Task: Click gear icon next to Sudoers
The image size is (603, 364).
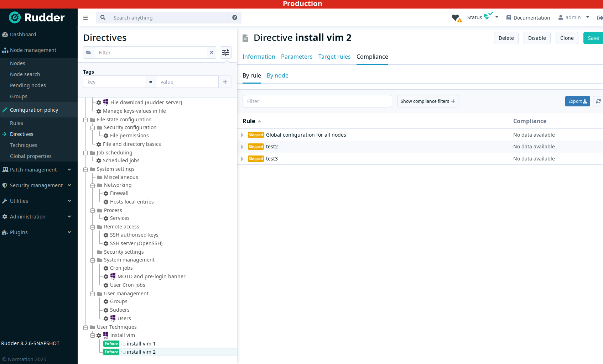Action: click(106, 310)
